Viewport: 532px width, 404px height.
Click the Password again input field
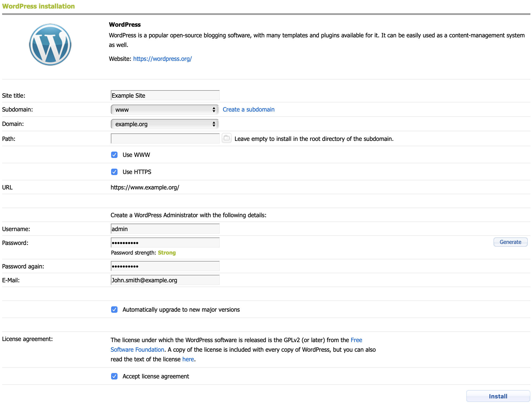pos(165,266)
